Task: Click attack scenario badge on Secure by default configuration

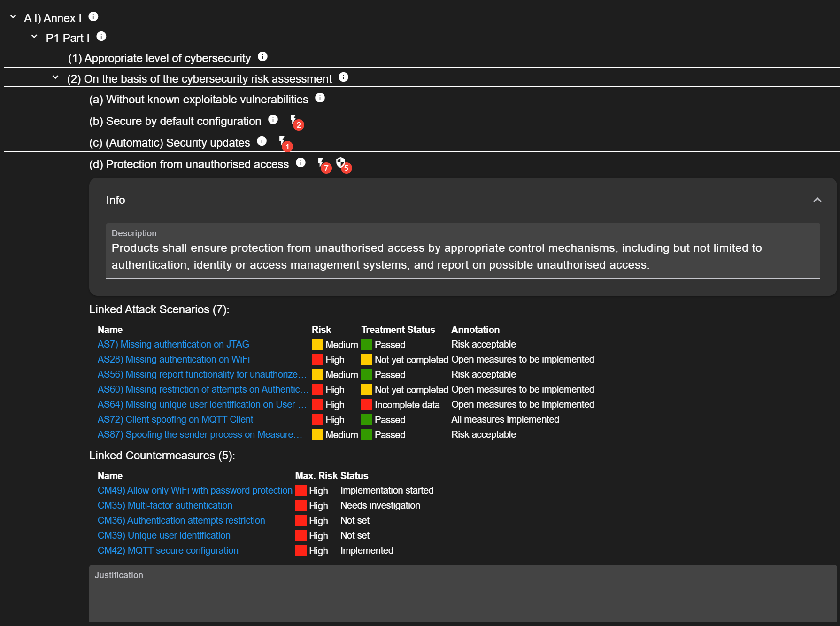Action: click(295, 121)
